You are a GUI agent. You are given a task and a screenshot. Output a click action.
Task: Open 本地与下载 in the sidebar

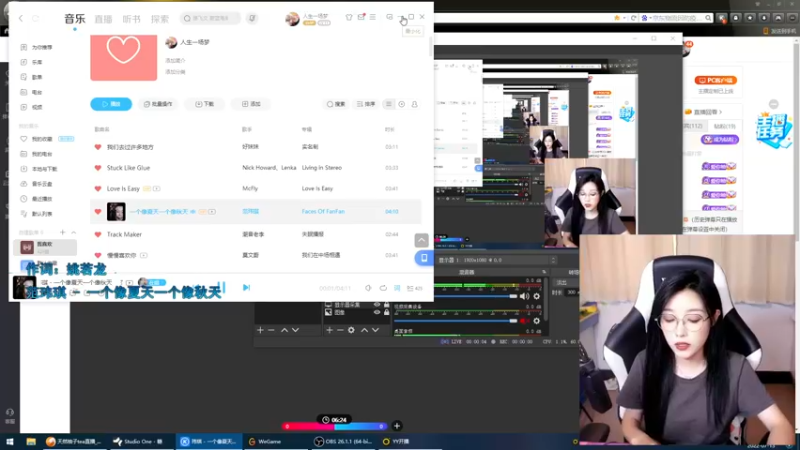[x=44, y=169]
